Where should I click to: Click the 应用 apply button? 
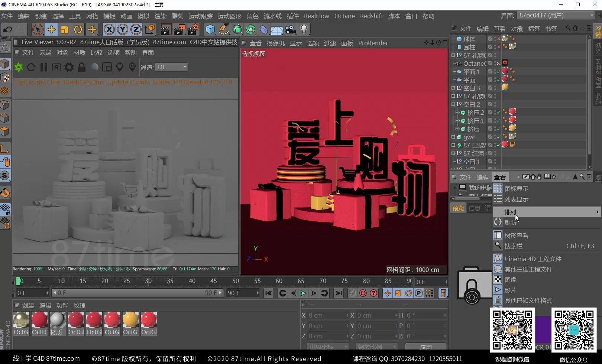tap(426, 347)
